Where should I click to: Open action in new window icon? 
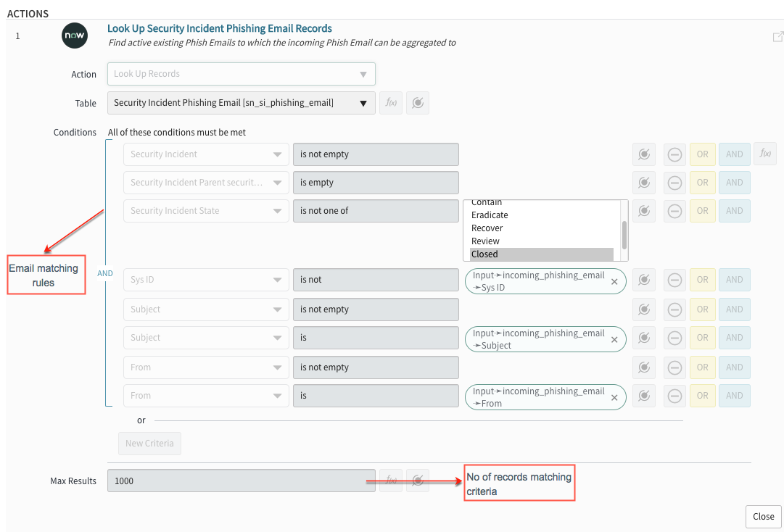[778, 36]
